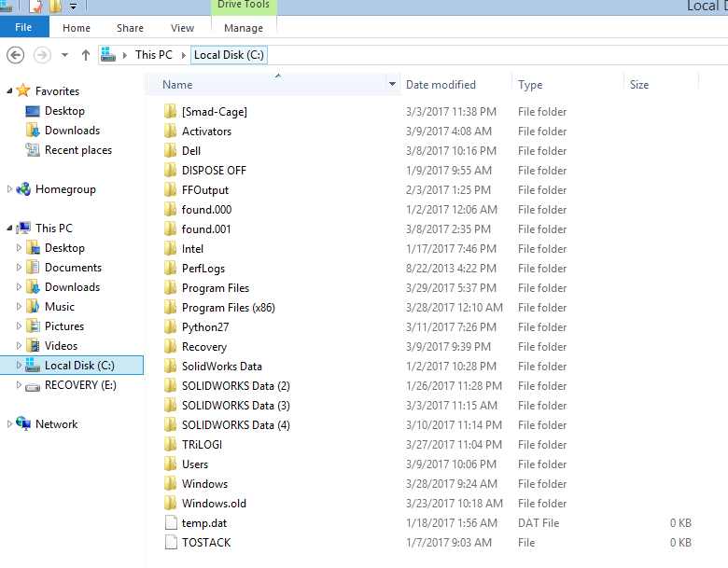Screen dimensions: 728x568
Task: Expand the Homegroup node arrow
Action: pyautogui.click(x=9, y=189)
